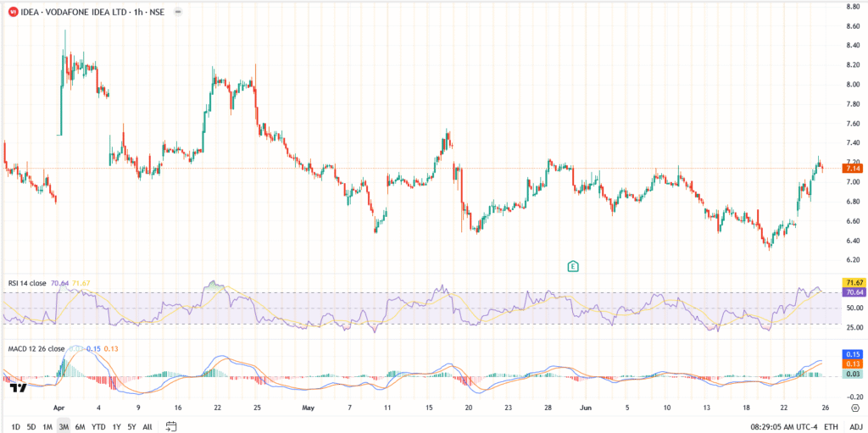The image size is (868, 433).
Task: Select the active 3M range
Action: tap(64, 426)
